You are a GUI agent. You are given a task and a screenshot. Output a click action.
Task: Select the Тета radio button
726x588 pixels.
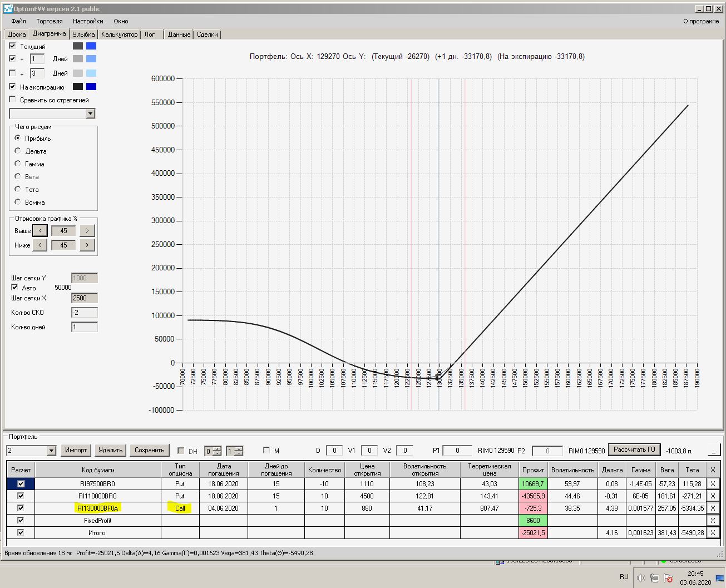point(18,189)
